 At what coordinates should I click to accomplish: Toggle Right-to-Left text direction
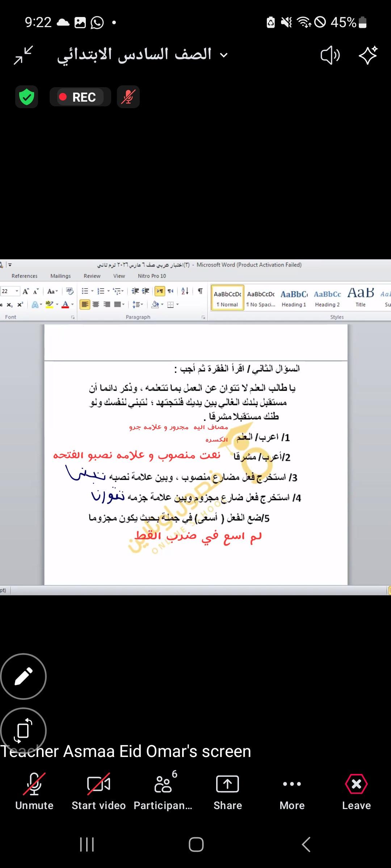[x=171, y=291]
